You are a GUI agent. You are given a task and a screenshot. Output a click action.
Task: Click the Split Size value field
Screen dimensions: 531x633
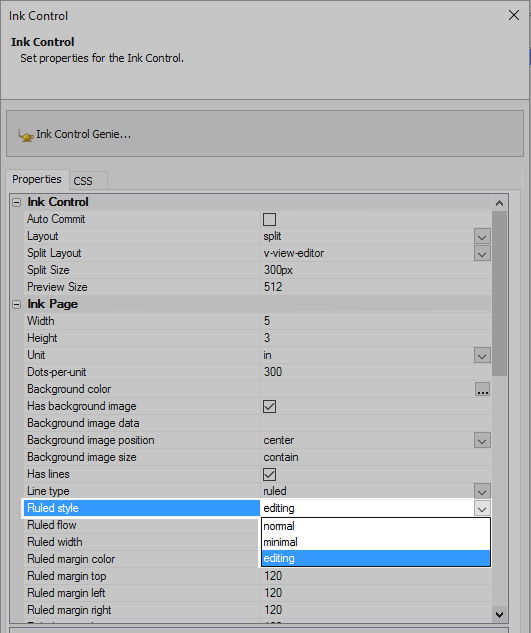(x=376, y=270)
